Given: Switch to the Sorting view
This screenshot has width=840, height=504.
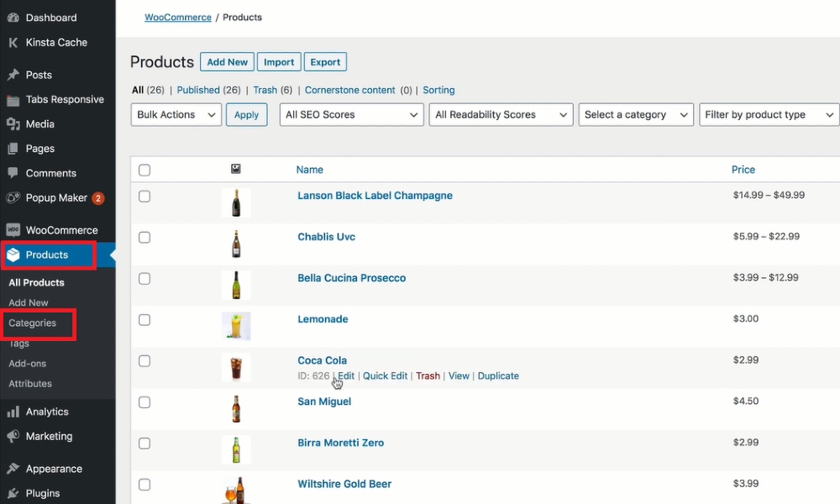Looking at the screenshot, I should point(438,90).
